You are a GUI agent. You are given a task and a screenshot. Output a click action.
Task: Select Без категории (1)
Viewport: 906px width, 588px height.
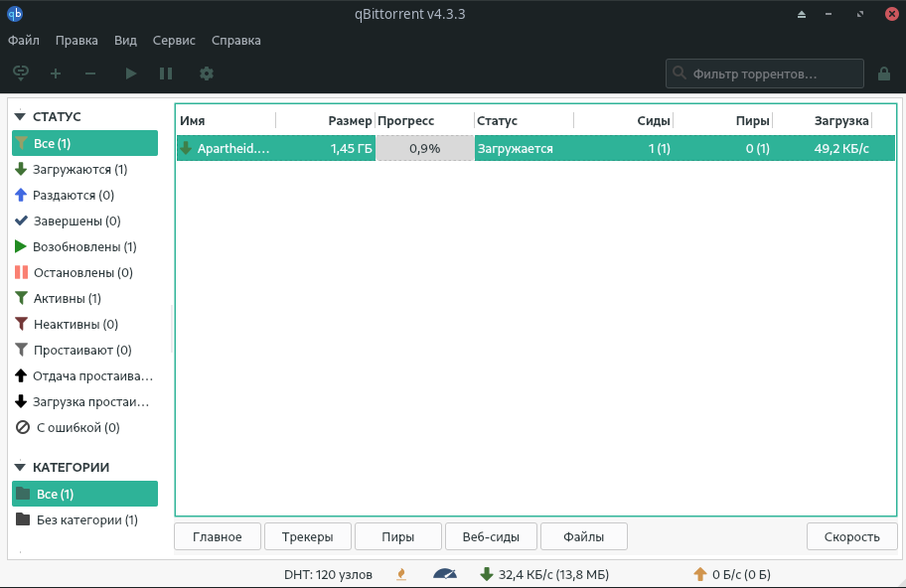pyautogui.click(x=87, y=519)
